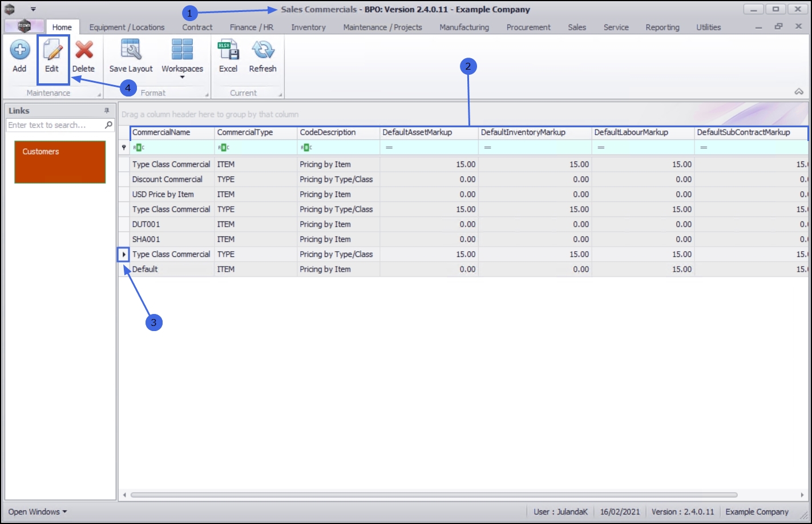
Task: Open the Customers link tile
Action: (x=60, y=162)
